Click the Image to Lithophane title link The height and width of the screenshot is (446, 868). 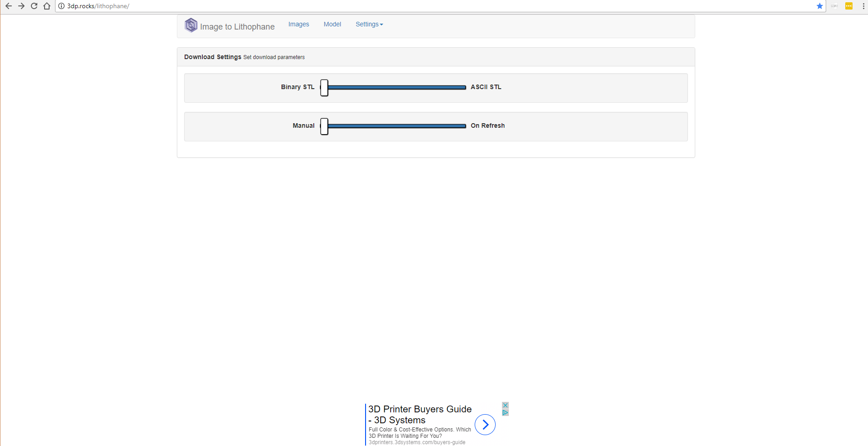237,27
